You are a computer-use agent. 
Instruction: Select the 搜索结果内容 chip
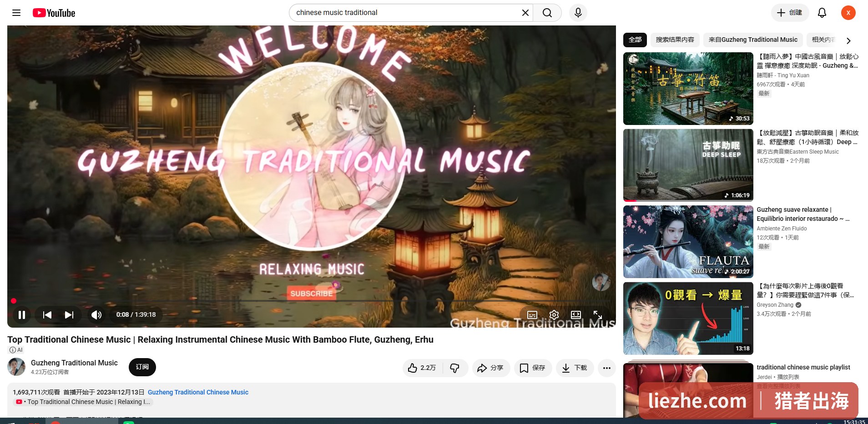[675, 40]
